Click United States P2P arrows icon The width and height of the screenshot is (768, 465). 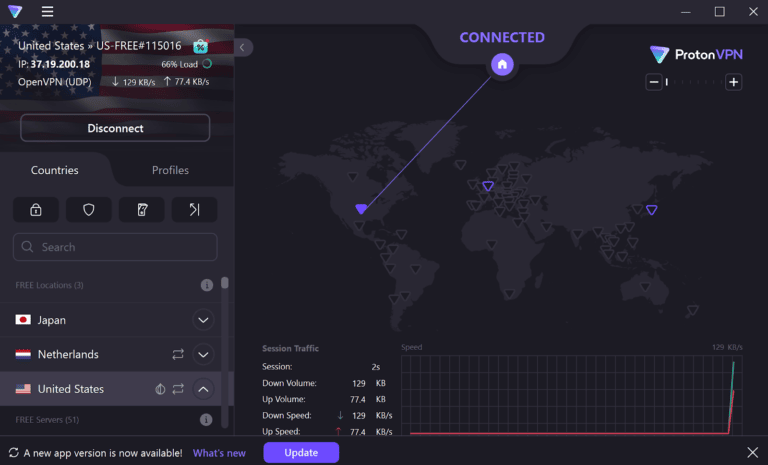178,389
